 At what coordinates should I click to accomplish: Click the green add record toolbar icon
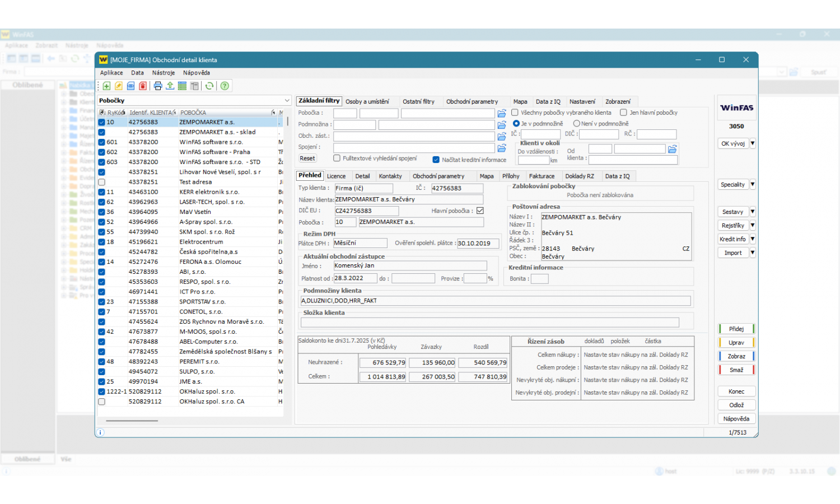(x=106, y=86)
